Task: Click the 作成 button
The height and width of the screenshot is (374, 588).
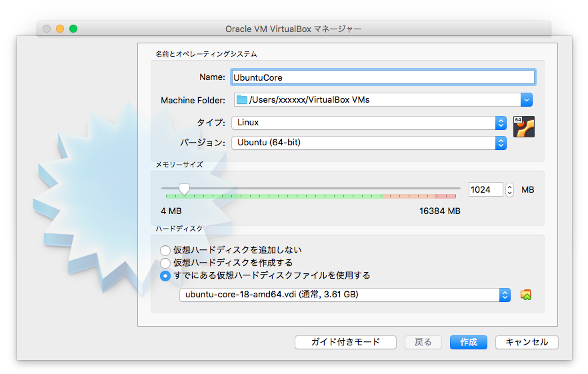Action: pyautogui.click(x=469, y=342)
